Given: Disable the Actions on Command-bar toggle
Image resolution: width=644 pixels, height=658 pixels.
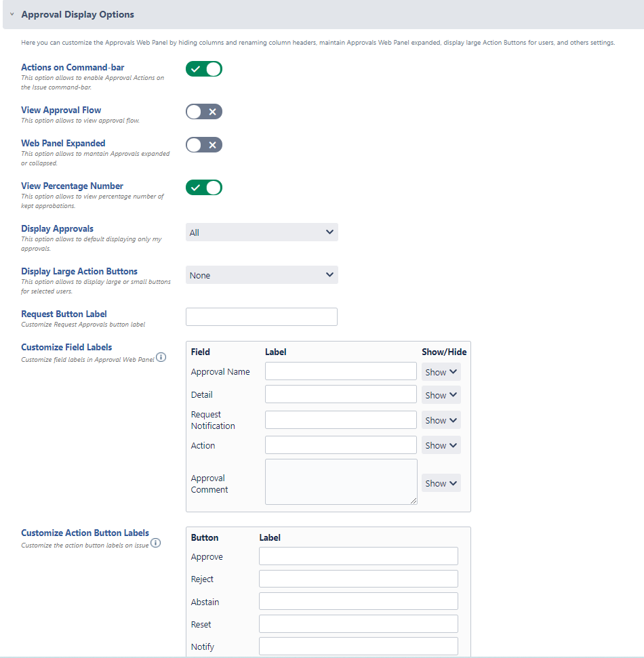Looking at the screenshot, I should coord(204,69).
